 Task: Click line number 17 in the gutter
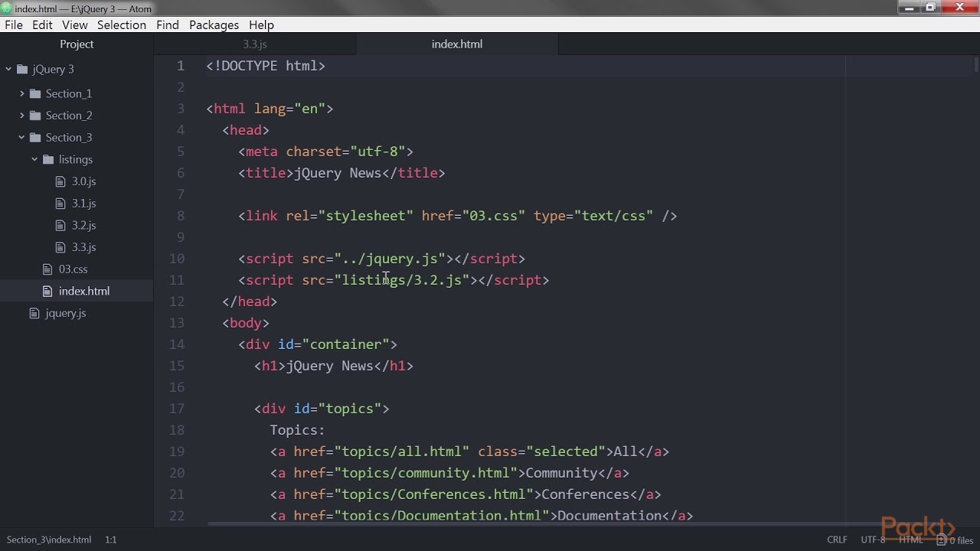click(177, 409)
